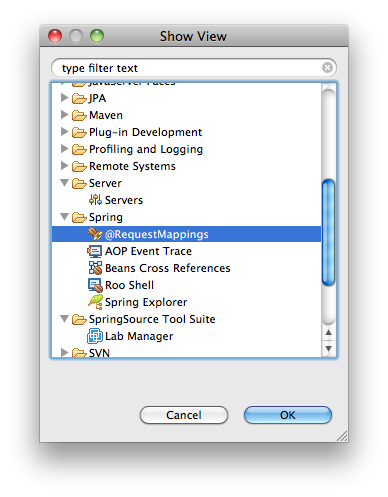Select the Profiling and Logging label
The width and height of the screenshot is (388, 497).
(x=146, y=149)
